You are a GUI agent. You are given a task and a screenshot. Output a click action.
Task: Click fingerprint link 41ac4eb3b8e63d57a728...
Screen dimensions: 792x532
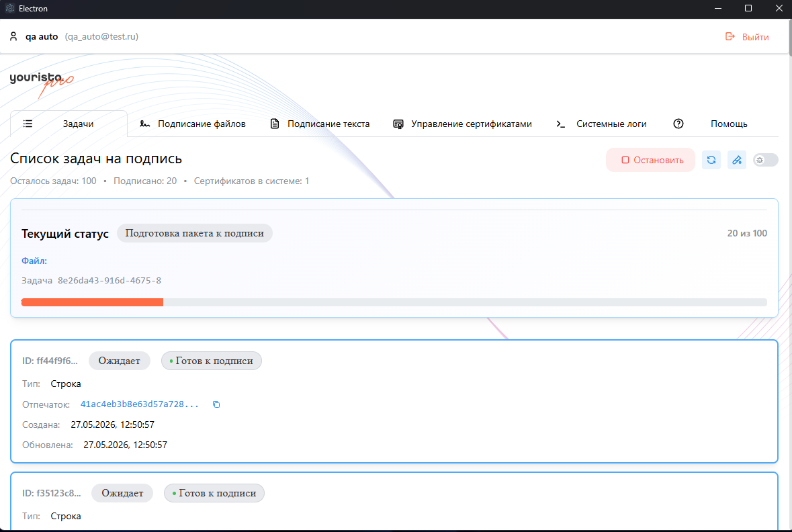point(140,404)
